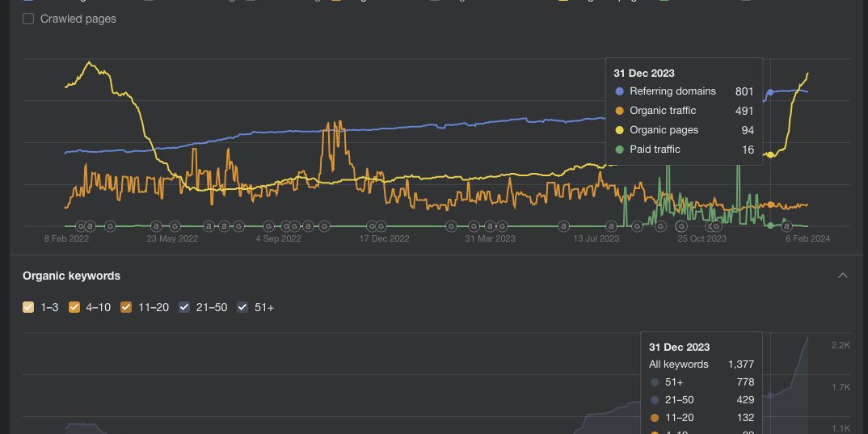Viewport: 868px width, 434px height.
Task: Enable the Crawled pages checkbox
Action: click(28, 19)
